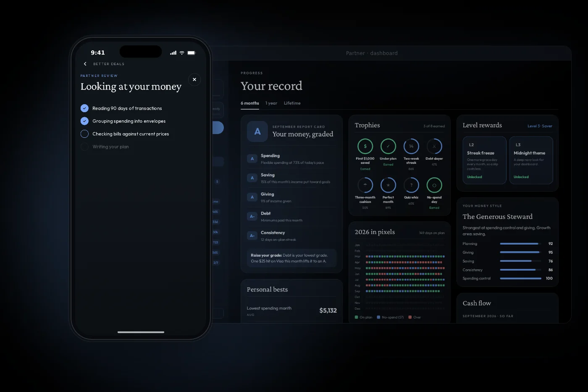
Task: Select the Streak freeze reward card
Action: coord(485,160)
